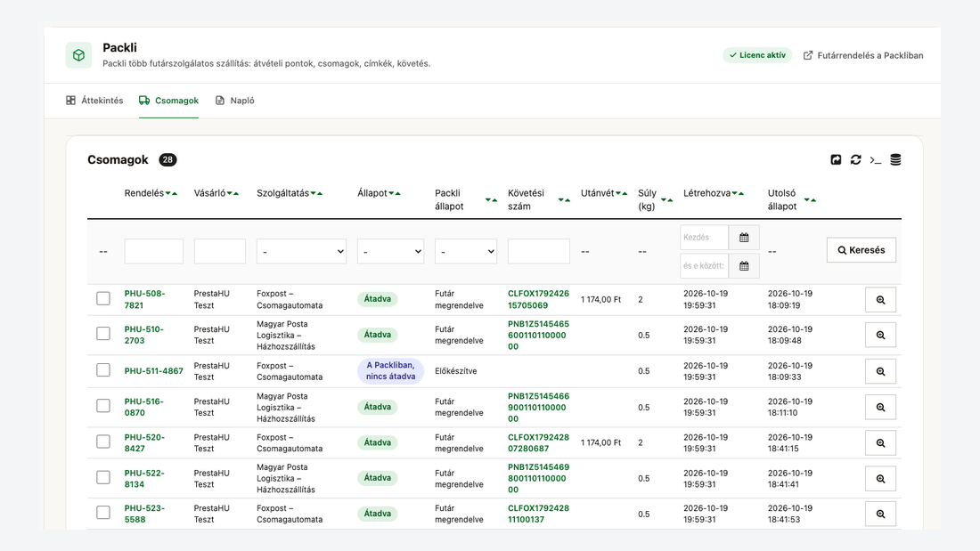
Task: Click the Kezdés date input
Action: coord(705,238)
